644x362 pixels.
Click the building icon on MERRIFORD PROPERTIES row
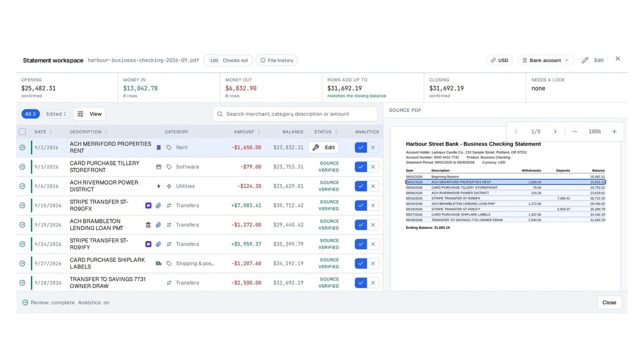tap(159, 148)
